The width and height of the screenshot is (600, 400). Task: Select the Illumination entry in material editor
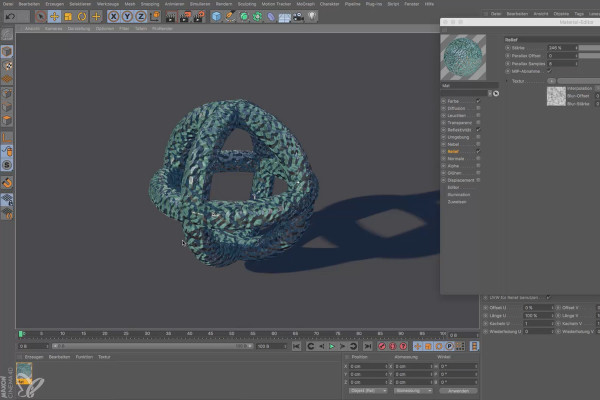pyautogui.click(x=459, y=194)
